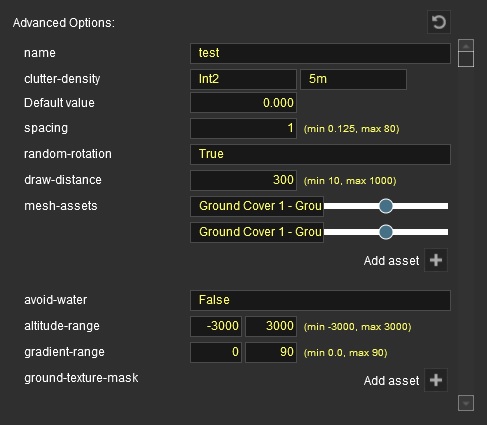Click the name field containing test
Viewport: 487px width, 425px height.
tap(320, 53)
